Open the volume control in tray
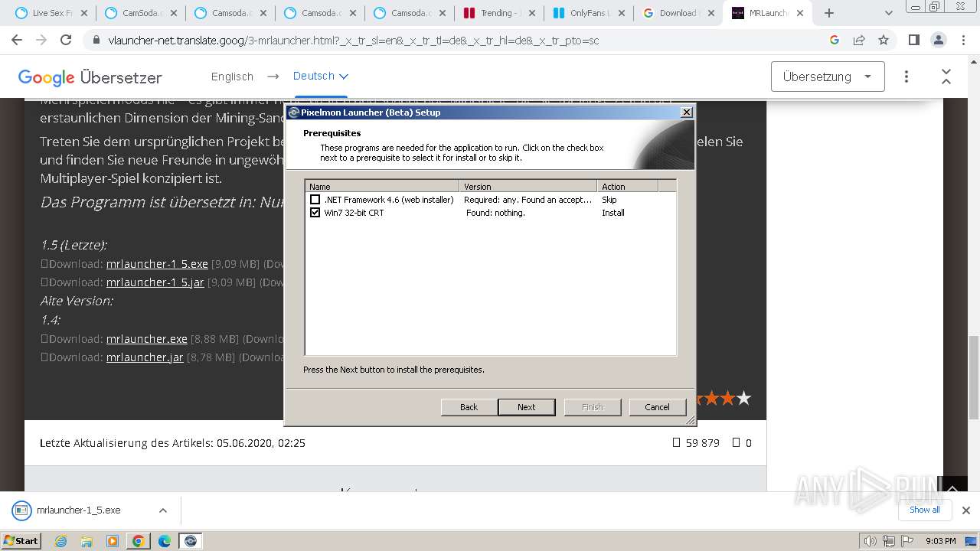Viewport: 980px width, 551px height. [x=870, y=541]
